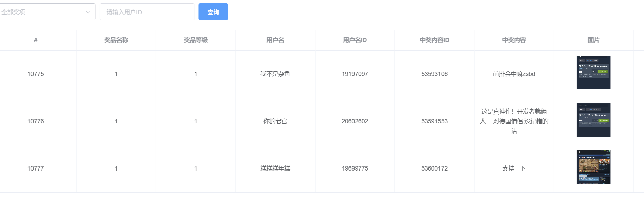Focus the 请输入用户ID input field
The height and width of the screenshot is (199, 644).
pos(147,12)
